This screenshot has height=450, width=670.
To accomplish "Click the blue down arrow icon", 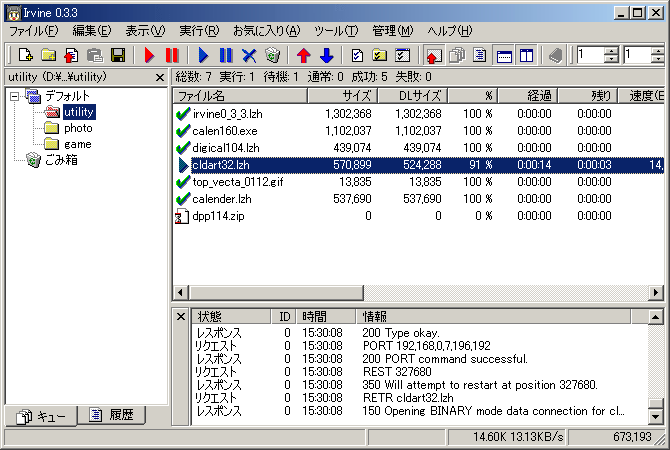I will point(326,55).
